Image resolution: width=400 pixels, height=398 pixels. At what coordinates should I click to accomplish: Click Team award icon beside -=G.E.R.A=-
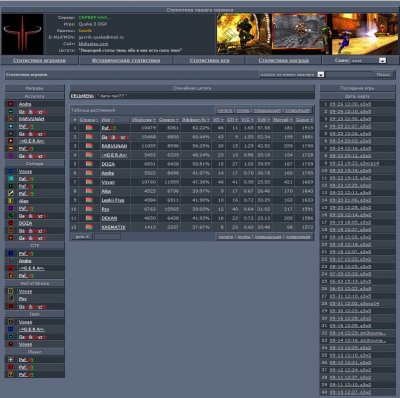11,329
